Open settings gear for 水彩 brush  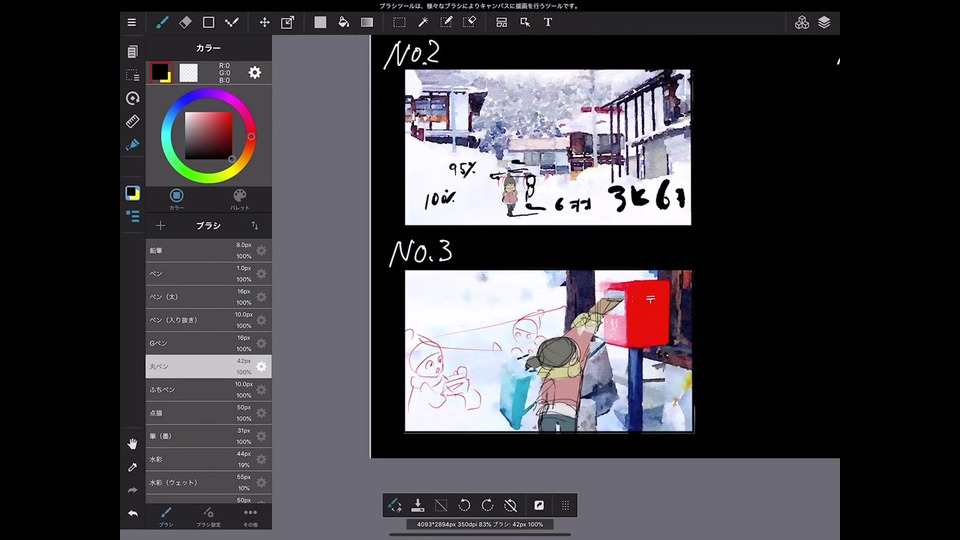(x=261, y=460)
